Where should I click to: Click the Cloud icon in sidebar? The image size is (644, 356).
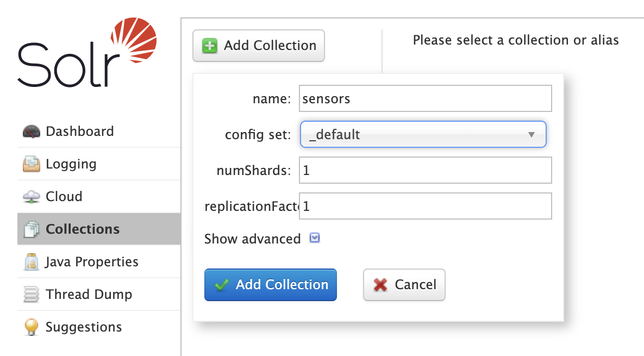pyautogui.click(x=32, y=197)
